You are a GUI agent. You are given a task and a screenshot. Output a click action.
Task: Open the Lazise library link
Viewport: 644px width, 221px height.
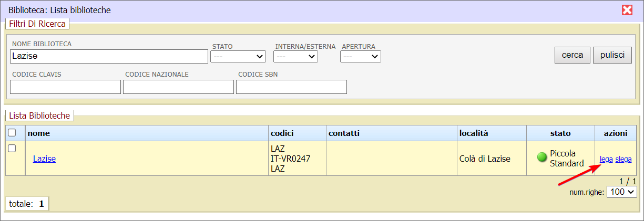44,159
